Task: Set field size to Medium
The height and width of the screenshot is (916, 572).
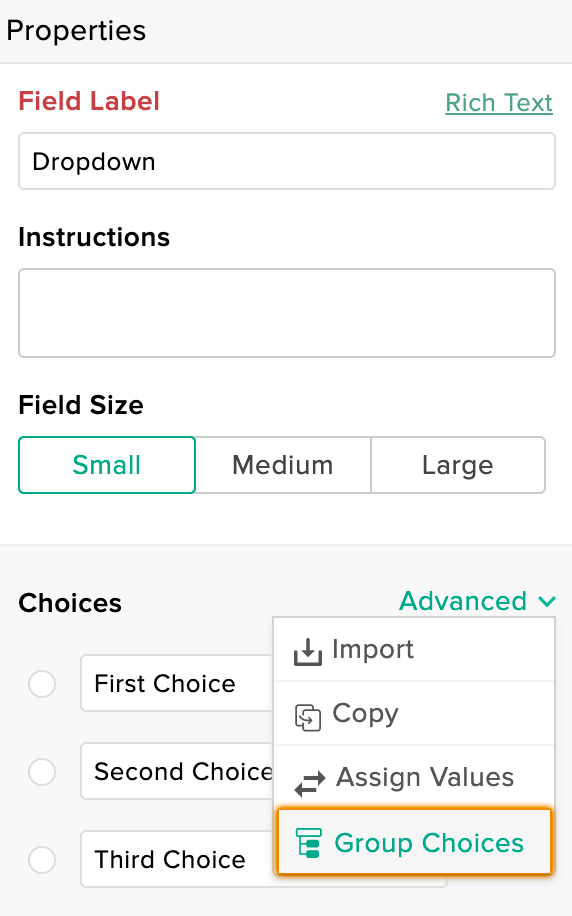Action: coord(283,465)
